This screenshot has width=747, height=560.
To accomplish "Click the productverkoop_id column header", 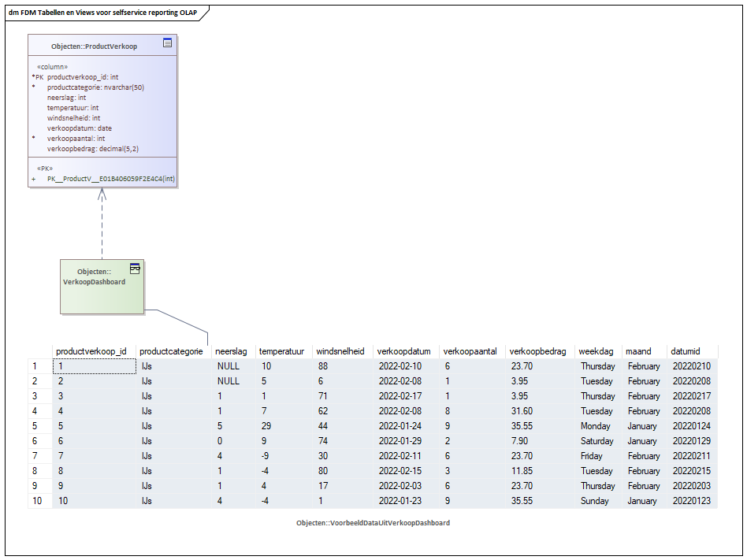I will click(x=91, y=351).
